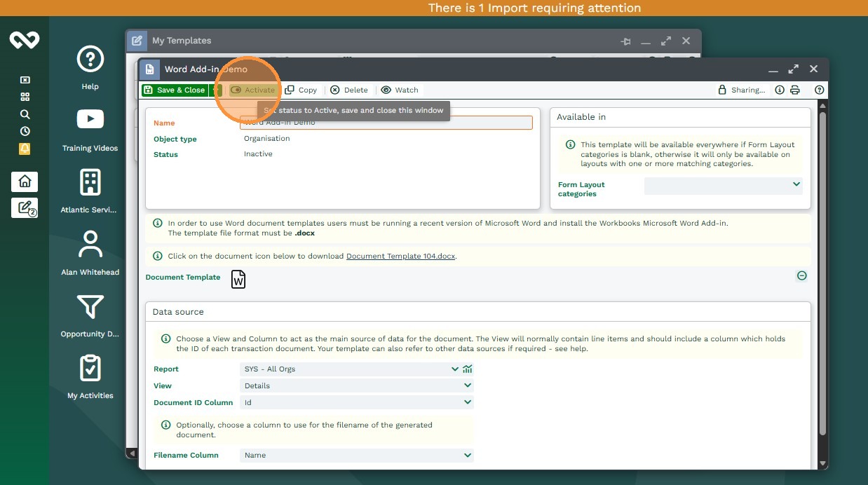868x485 pixels.
Task: Collapse the Document Template section
Action: coord(801,275)
